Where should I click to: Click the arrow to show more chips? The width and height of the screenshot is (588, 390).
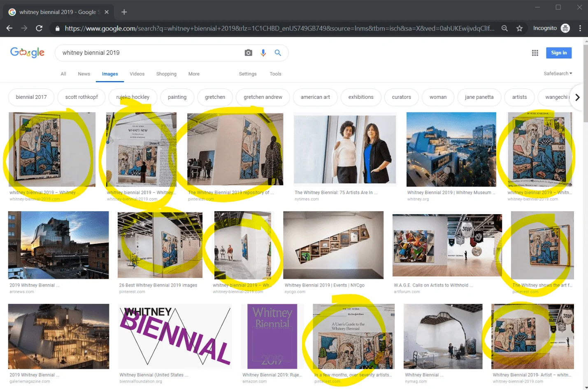coord(577,97)
